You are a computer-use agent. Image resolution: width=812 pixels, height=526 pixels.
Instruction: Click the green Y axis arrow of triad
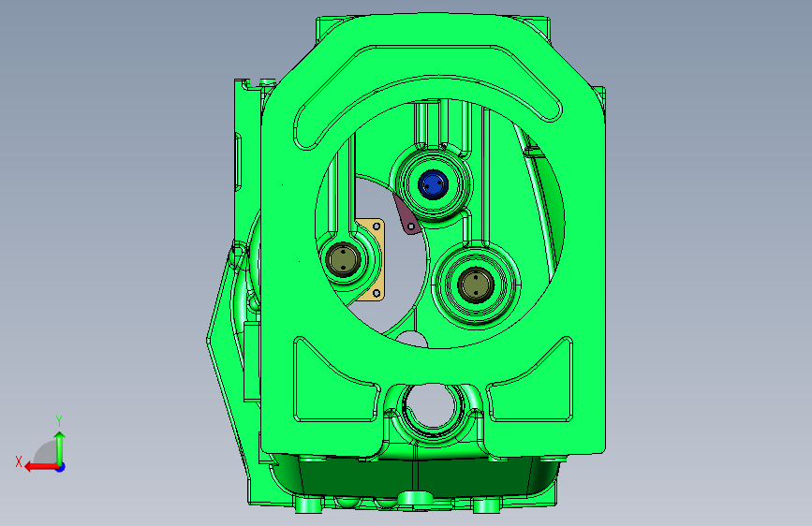[x=60, y=448]
